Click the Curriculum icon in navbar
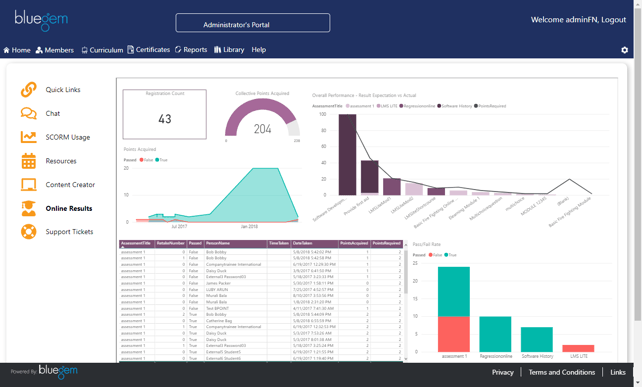The image size is (642, 387). point(84,50)
